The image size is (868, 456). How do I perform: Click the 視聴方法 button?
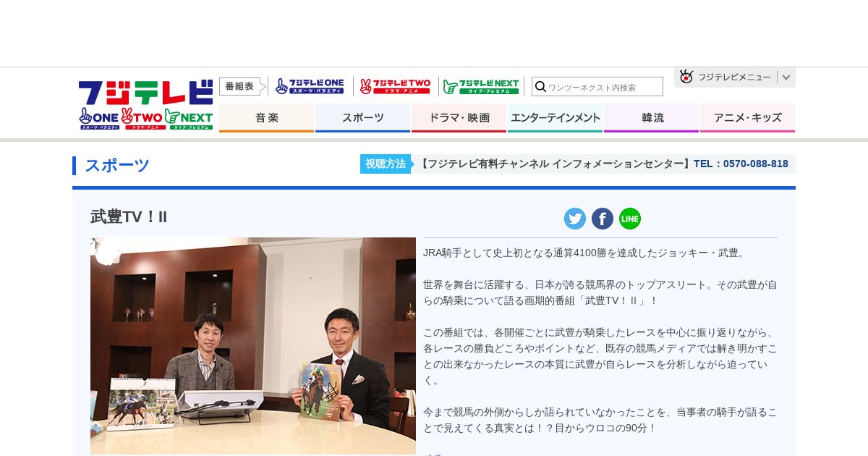coord(386,164)
